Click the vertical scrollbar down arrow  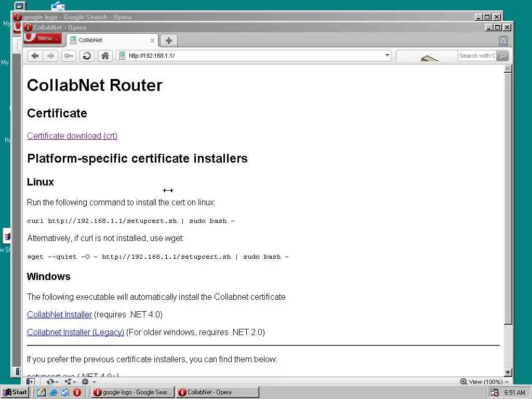(x=508, y=372)
